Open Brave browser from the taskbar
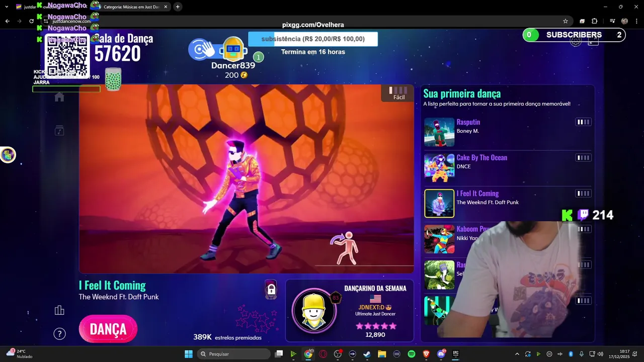Screen dimensions: 644x362 [x=426, y=354]
